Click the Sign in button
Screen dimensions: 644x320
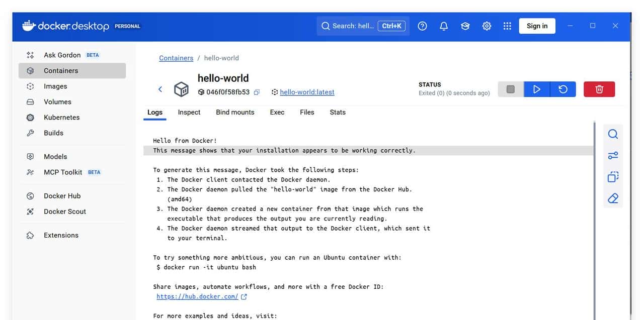pyautogui.click(x=537, y=26)
